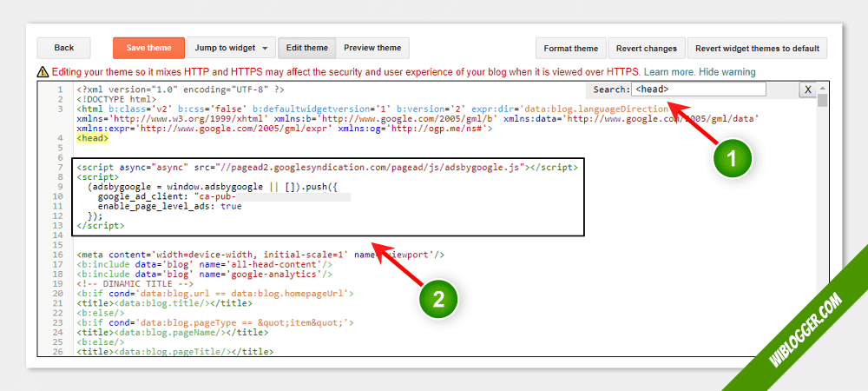Viewport: 868px width, 391px height.
Task: Click the data:blog.pageName title line
Action: pos(172,332)
